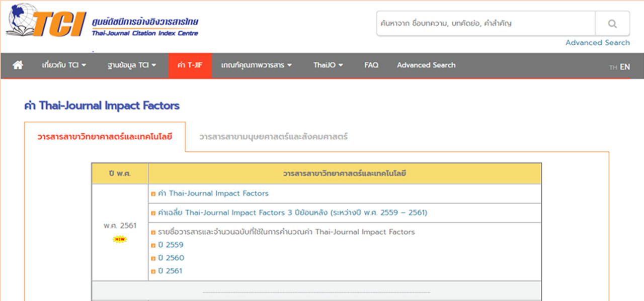This screenshot has width=644, height=301.
Task: Switch to วารสารสาขาวิทยาศาสตร์และเทคโนโลยี tab
Action: [105, 136]
